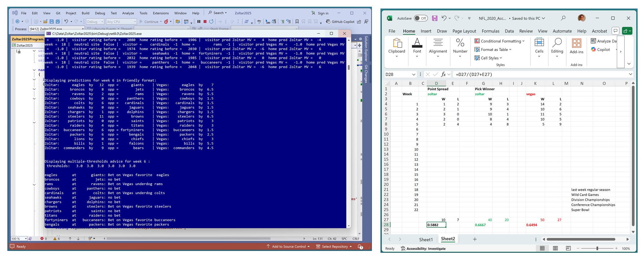The height and width of the screenshot is (261, 644).
Task: Click the Restart debugging icon
Action: (211, 22)
